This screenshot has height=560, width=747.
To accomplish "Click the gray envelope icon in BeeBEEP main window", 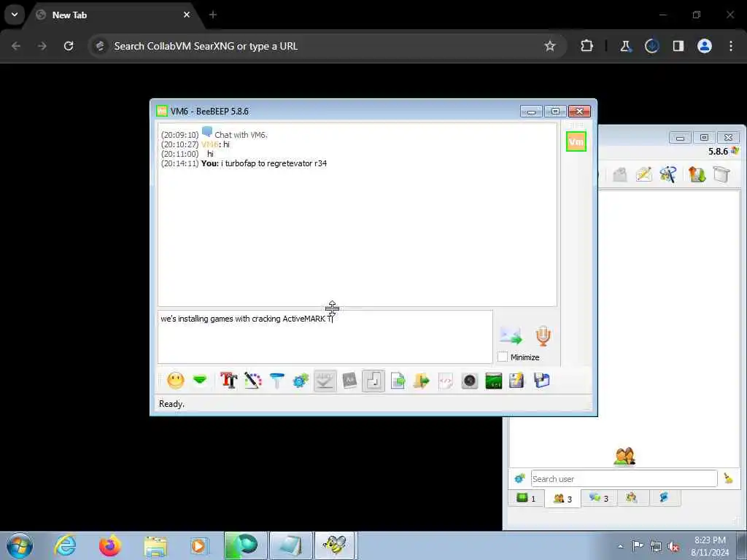I will pos(620,175).
